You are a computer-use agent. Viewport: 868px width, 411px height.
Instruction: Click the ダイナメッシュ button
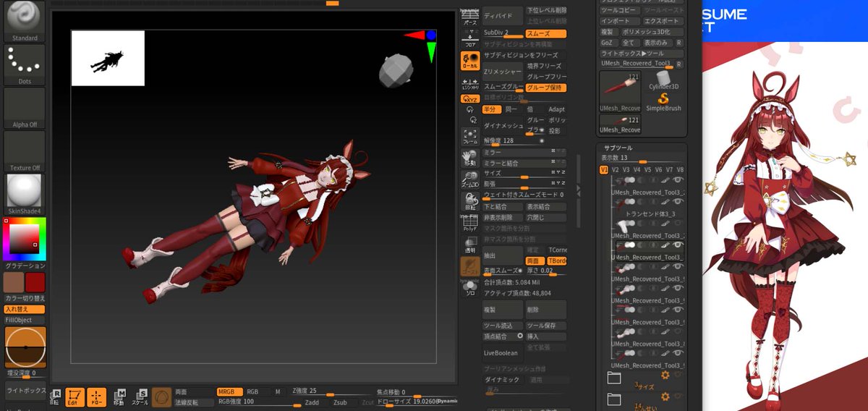pos(503,125)
